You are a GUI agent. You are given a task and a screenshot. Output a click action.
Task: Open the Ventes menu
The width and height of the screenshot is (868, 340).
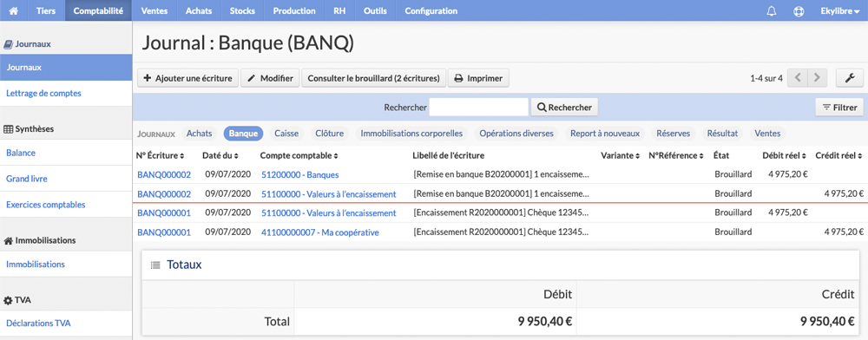pyautogui.click(x=154, y=10)
